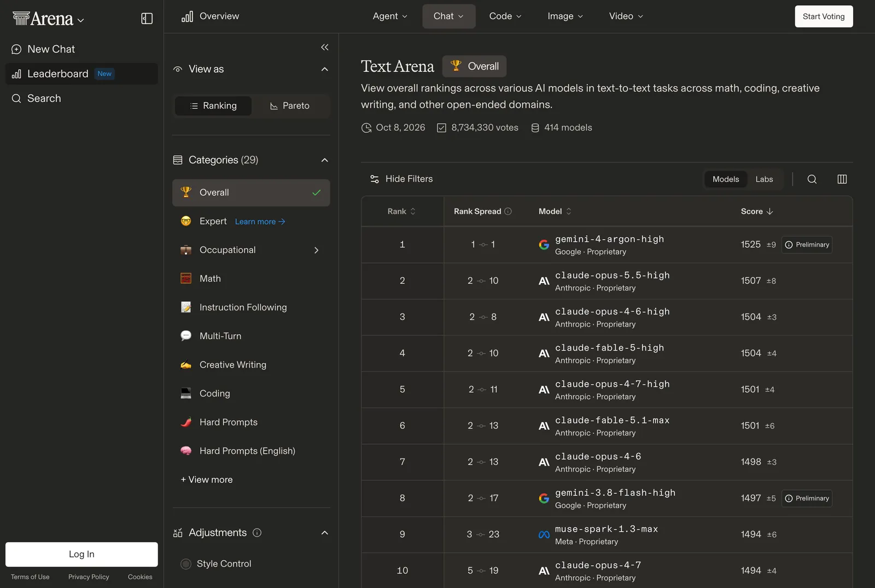
Task: Expand Occupational subcategories arrow
Action: click(x=316, y=251)
